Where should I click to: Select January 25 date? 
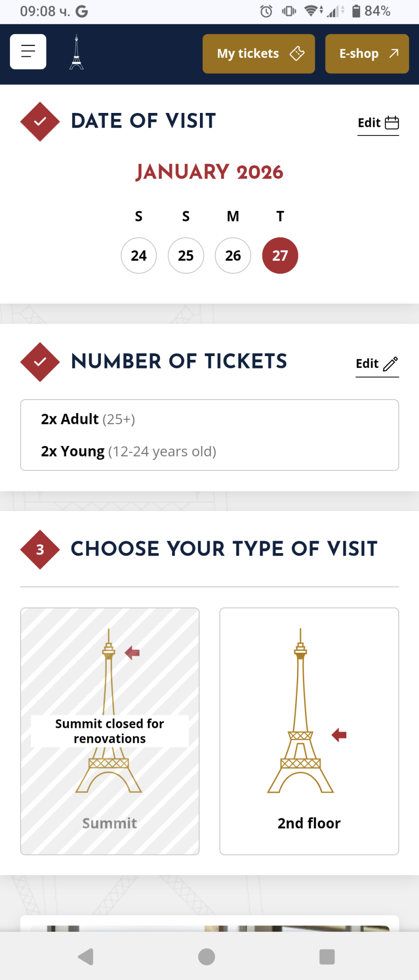(186, 256)
